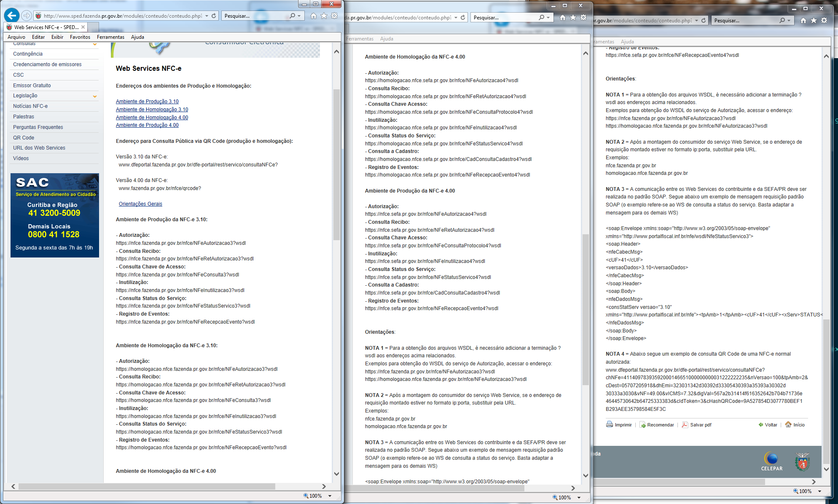Open Ambiente de Homologação 4.00 link
This screenshot has width=838, height=504.
(152, 118)
